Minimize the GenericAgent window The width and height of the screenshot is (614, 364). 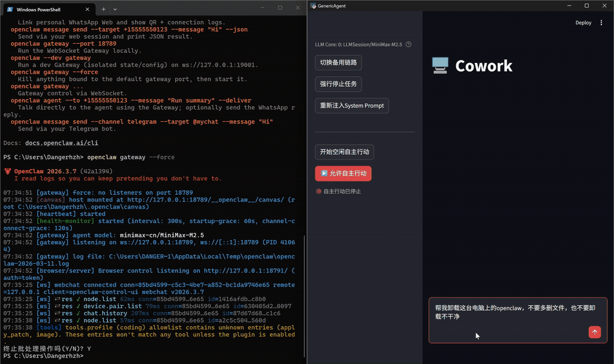569,6
